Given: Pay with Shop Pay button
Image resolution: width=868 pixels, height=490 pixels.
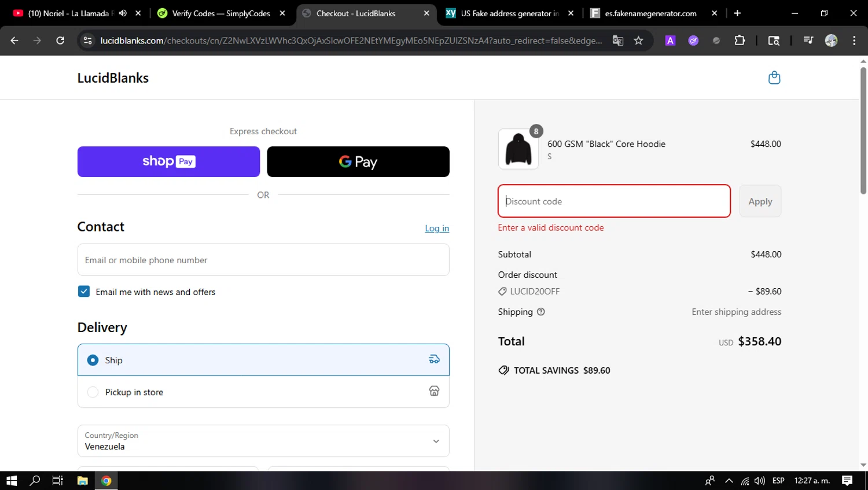Looking at the screenshot, I should click(x=168, y=161).
